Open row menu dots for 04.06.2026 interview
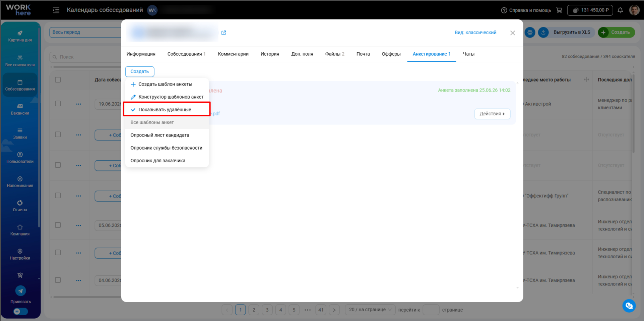This screenshot has height=321, width=644. click(x=78, y=280)
